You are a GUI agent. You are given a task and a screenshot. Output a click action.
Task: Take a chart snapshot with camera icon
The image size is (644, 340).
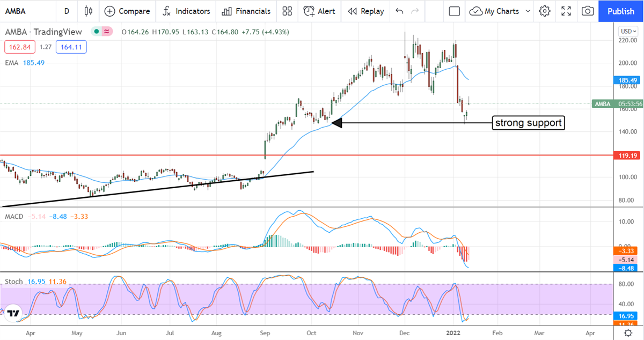pyautogui.click(x=588, y=11)
